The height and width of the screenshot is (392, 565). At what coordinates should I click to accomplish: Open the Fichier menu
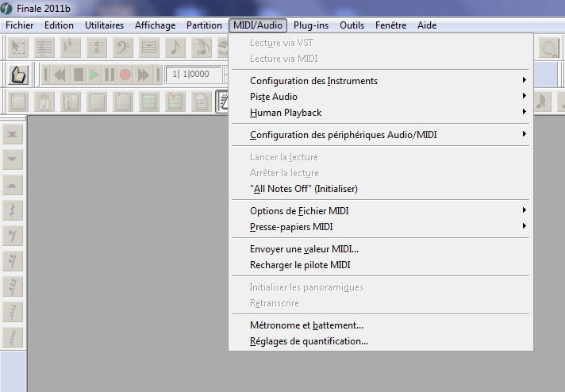point(20,25)
